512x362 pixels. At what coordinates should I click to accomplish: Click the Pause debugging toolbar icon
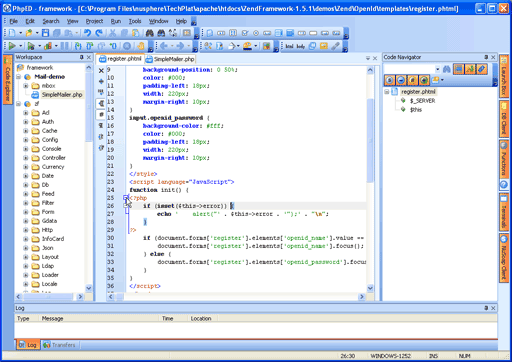65,46
